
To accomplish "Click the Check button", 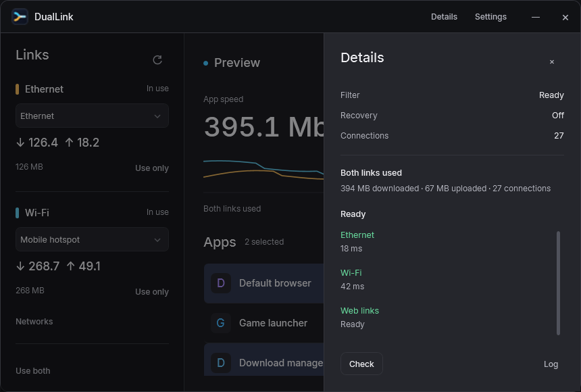I will [361, 364].
